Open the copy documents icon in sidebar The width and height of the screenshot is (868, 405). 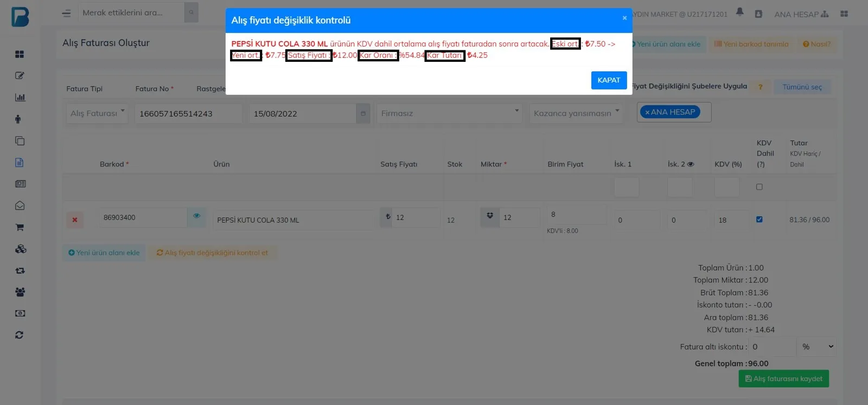(x=20, y=141)
